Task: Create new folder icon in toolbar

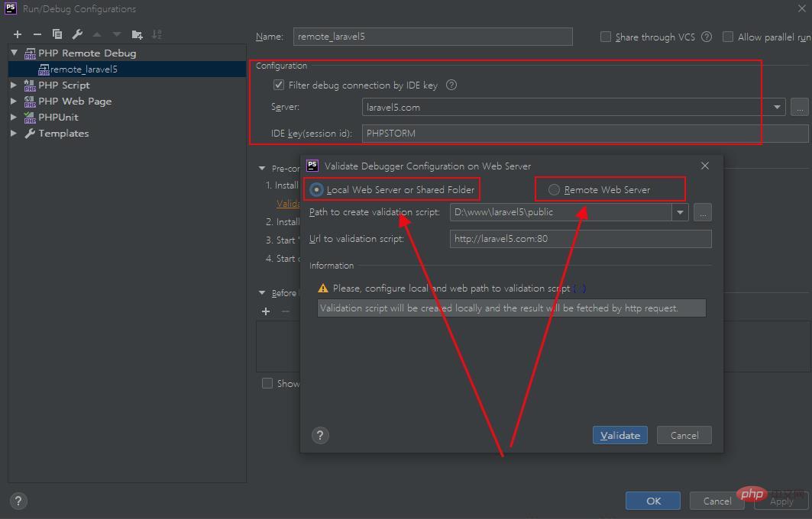Action: [x=137, y=34]
